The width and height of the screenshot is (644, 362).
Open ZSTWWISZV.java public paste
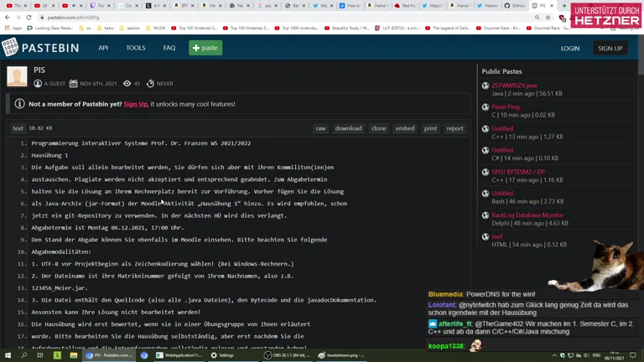click(514, 85)
